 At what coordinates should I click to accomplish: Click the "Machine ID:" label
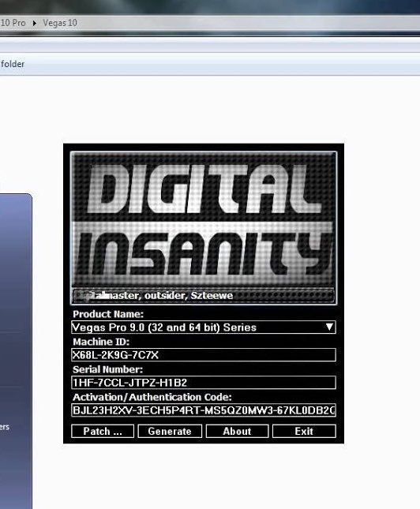pos(101,342)
